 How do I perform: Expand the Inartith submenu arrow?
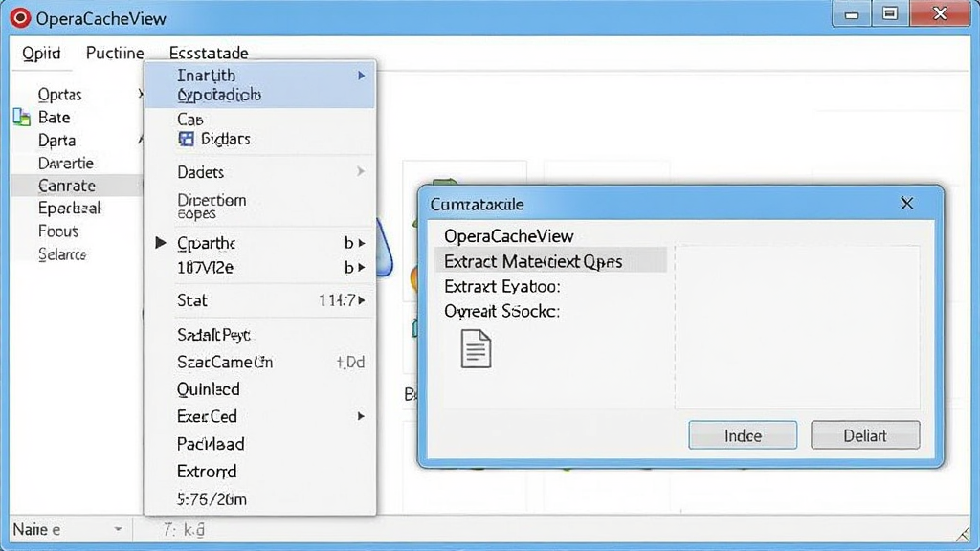click(x=361, y=76)
